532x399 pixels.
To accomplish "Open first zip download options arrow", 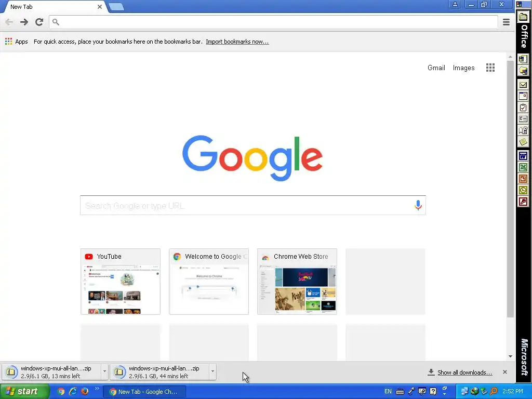I will coord(104,371).
